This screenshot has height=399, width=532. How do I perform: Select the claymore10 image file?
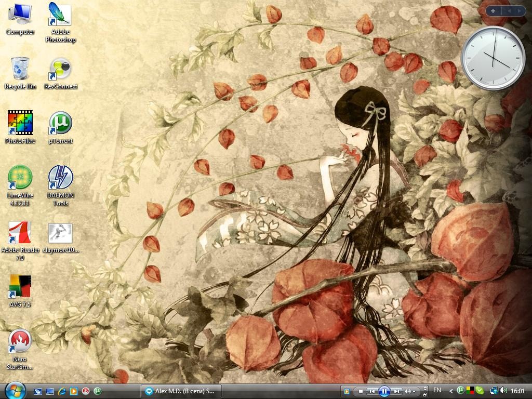pyautogui.click(x=61, y=238)
